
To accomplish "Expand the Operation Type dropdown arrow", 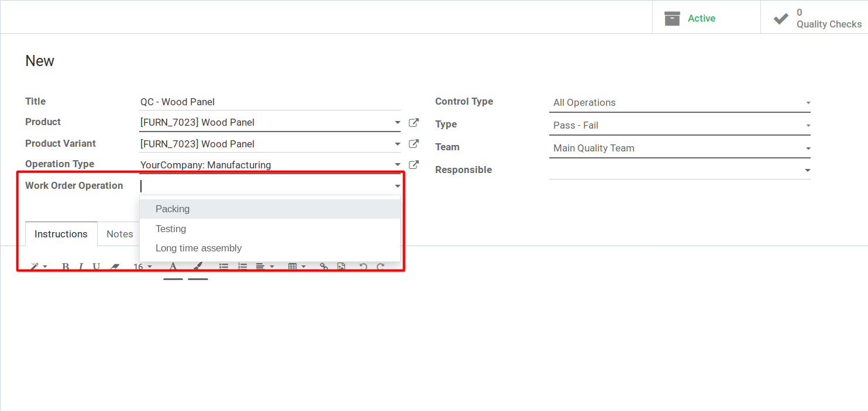I will click(397, 165).
